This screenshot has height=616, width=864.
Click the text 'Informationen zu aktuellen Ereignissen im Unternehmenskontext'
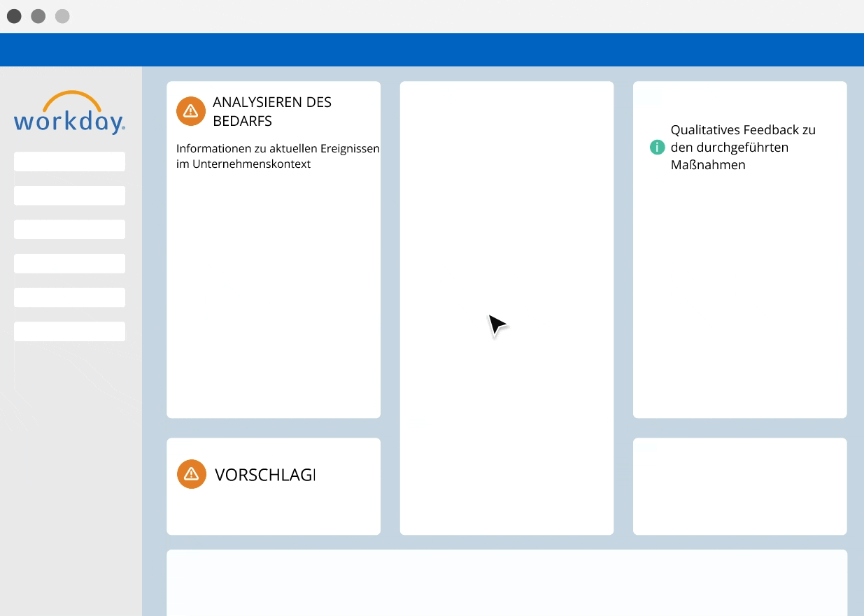click(x=278, y=157)
